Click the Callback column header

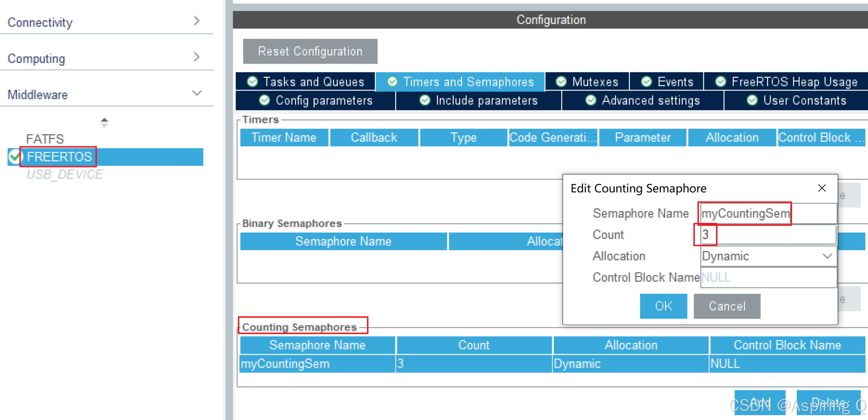pyautogui.click(x=374, y=138)
